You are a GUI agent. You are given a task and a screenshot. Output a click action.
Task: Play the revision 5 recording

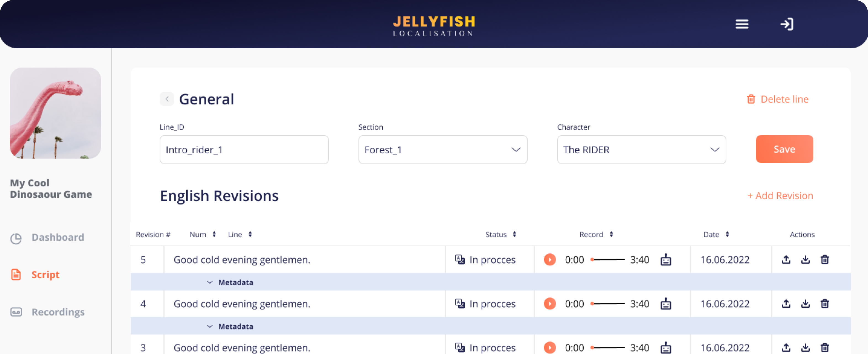[x=550, y=259]
